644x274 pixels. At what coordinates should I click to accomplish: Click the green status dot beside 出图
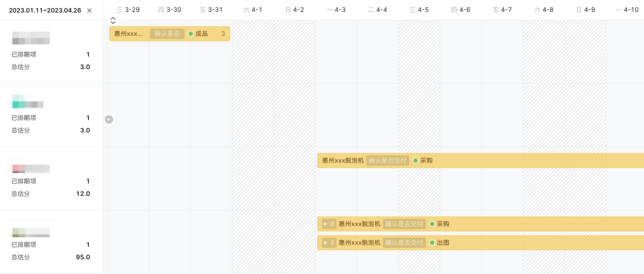coord(432,243)
